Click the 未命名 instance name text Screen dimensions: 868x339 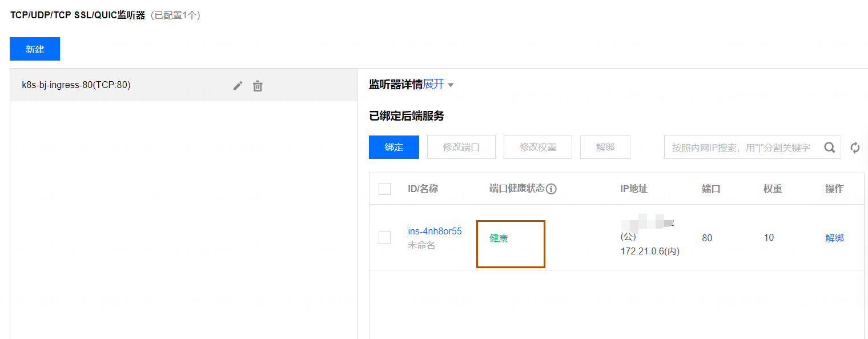tap(421, 245)
